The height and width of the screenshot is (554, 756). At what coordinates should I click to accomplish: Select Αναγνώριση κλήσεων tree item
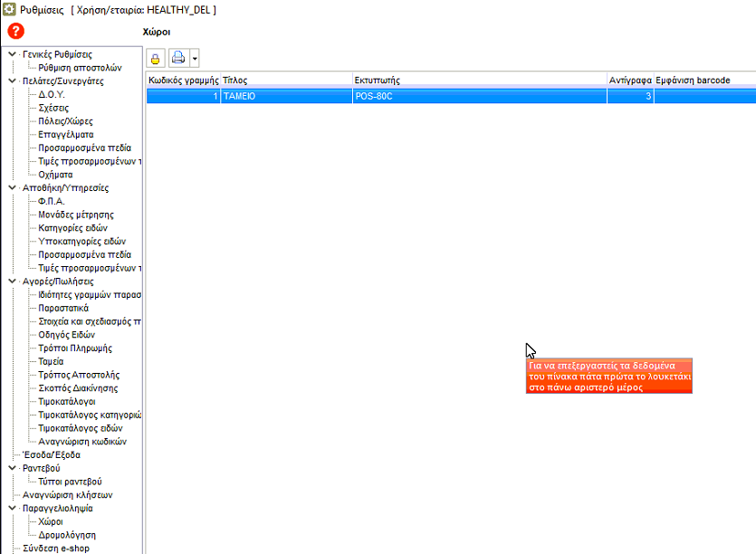click(68, 495)
